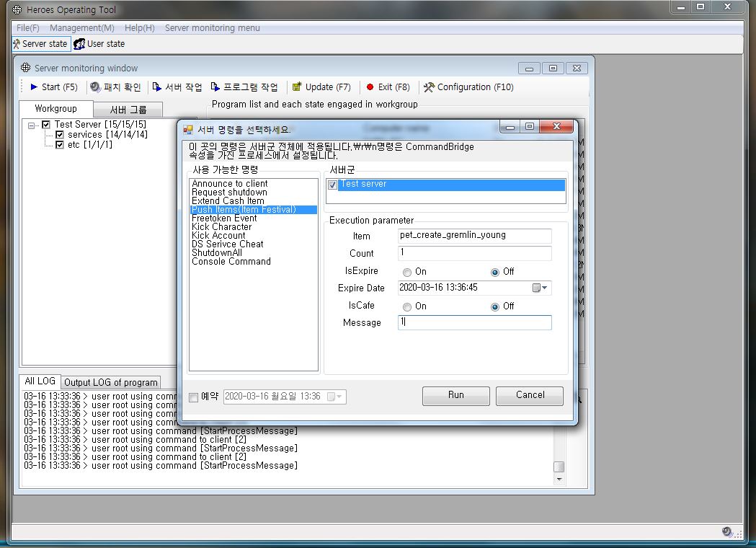Collapse the Test Server tree node

tap(31, 125)
